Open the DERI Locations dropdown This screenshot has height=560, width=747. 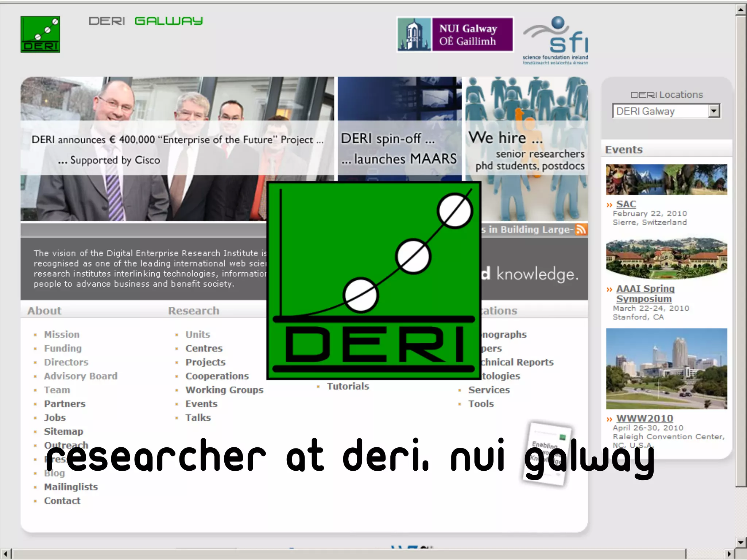(x=666, y=111)
